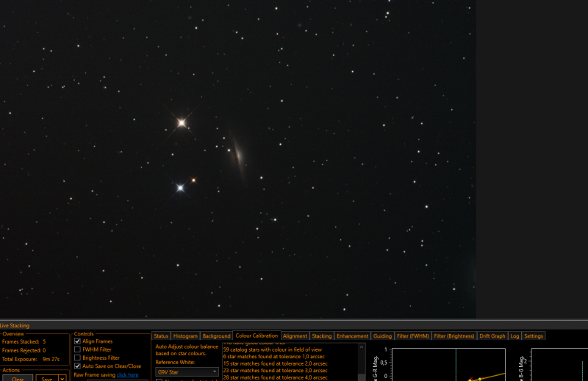This screenshot has width=588, height=381.
Task: Click the '59 catalog stars with colour' log line
Action: point(272,349)
